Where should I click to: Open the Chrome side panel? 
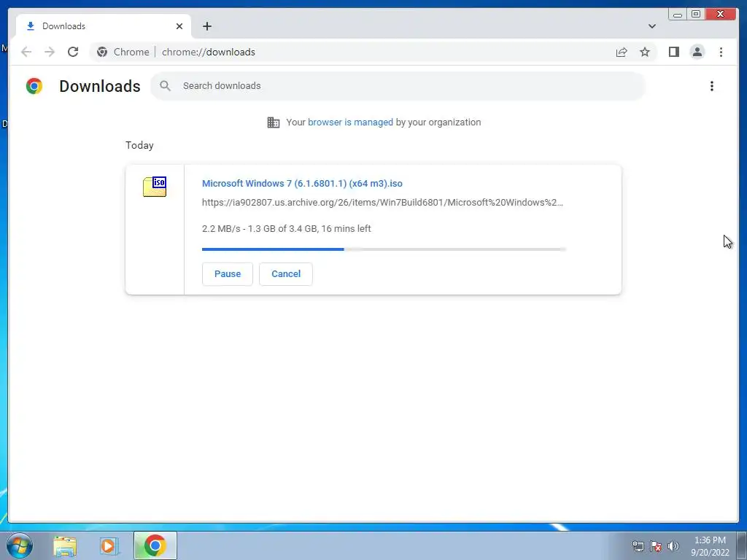(673, 52)
